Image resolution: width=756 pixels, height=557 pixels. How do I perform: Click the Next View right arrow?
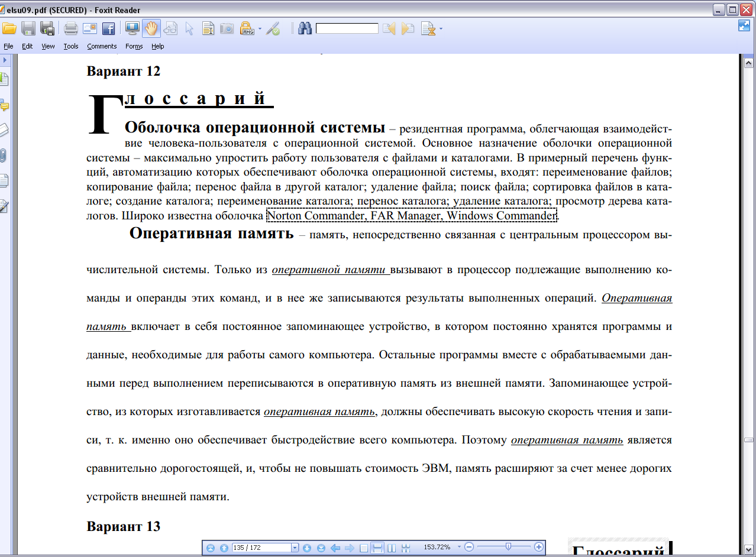point(349,548)
